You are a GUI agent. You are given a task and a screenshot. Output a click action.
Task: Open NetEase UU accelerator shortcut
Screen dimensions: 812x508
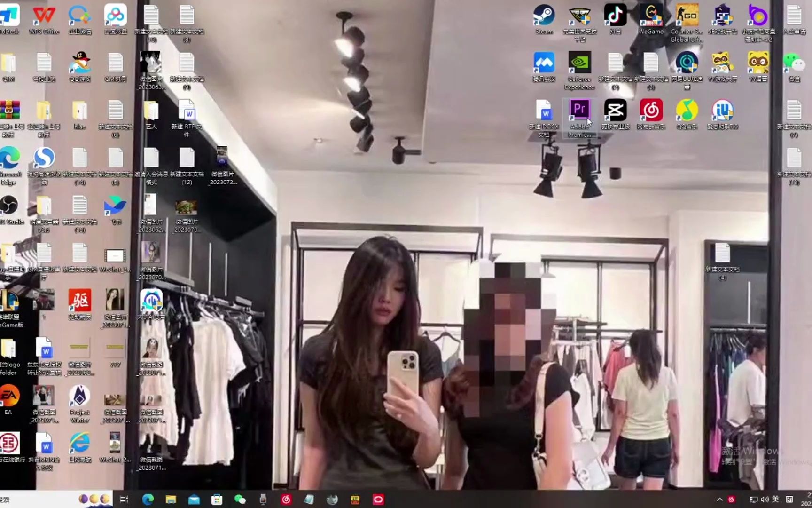(x=687, y=71)
